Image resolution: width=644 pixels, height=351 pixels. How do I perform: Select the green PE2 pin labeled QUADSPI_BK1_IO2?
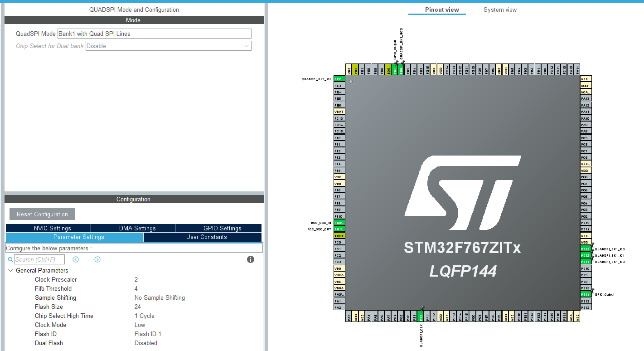(x=339, y=78)
